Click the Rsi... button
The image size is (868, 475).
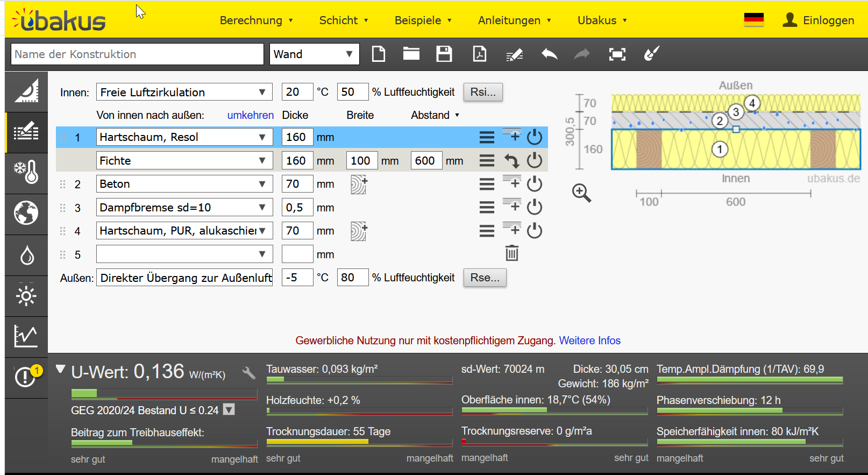pyautogui.click(x=482, y=92)
